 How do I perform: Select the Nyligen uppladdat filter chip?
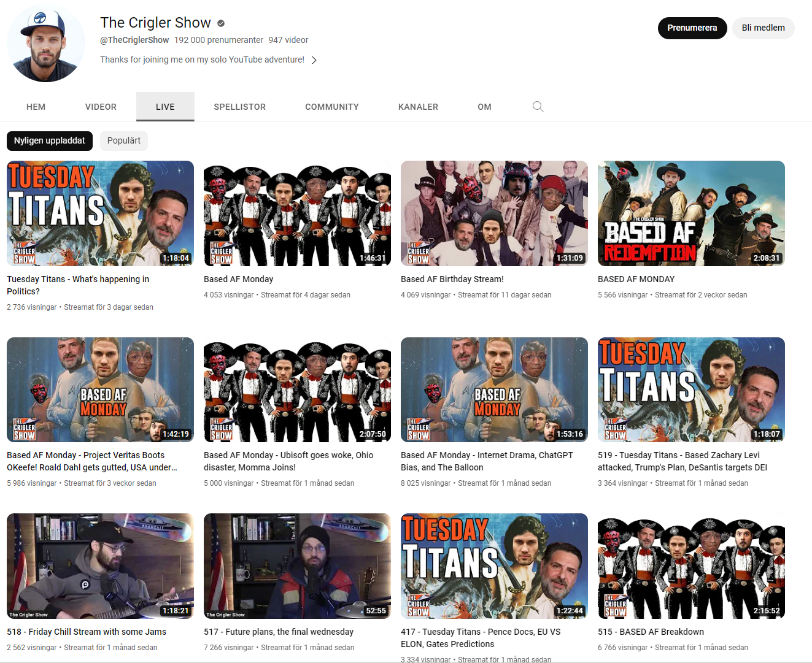50,140
